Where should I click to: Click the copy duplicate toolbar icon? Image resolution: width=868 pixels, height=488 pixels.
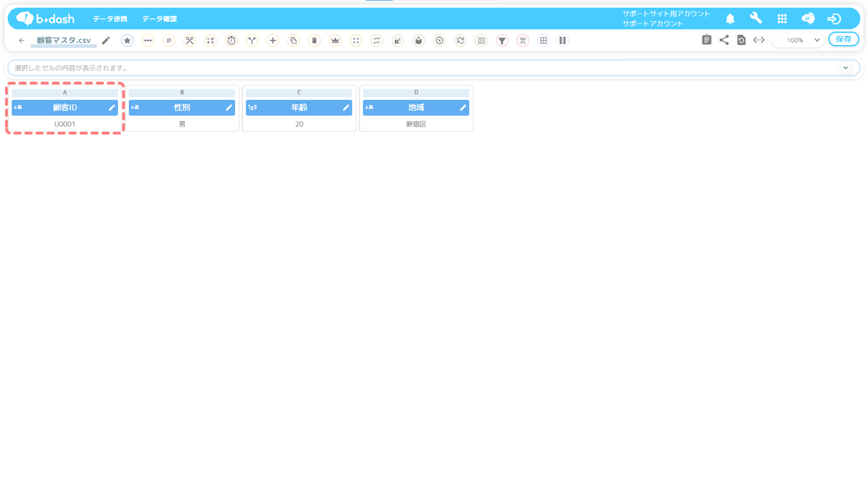point(293,40)
